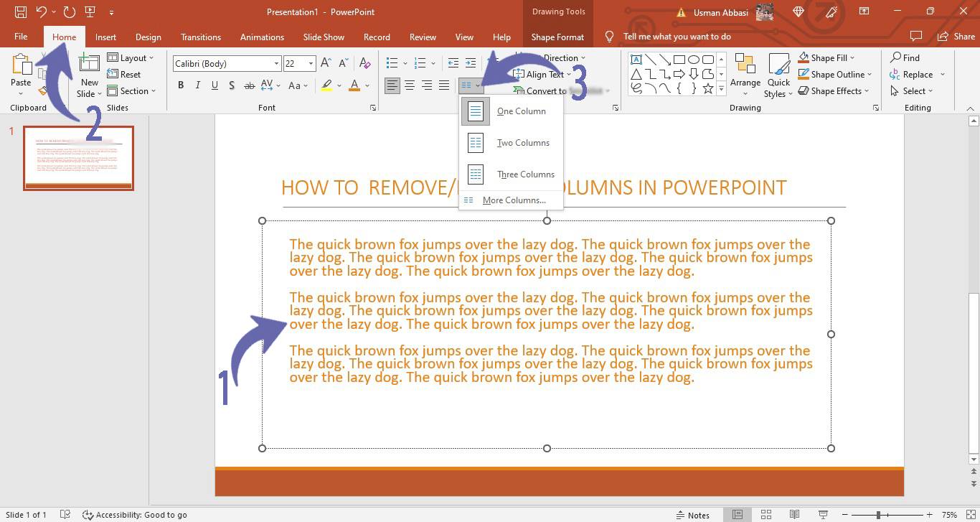
Task: Apply the font color swatch
Action: pos(354,85)
